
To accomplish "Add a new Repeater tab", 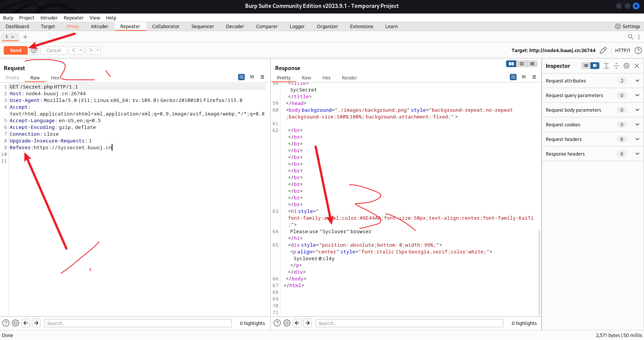I will tap(25, 37).
